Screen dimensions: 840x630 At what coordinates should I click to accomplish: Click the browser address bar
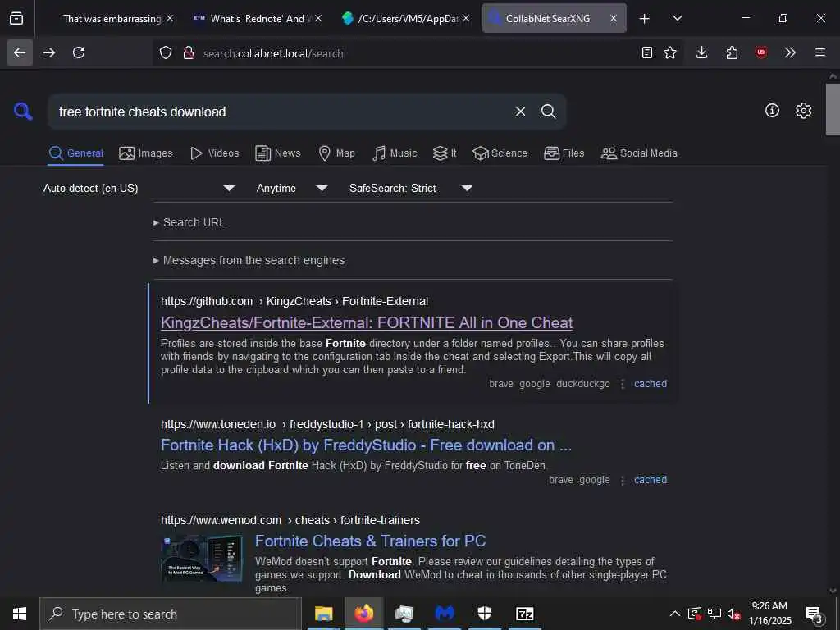pyautogui.click(x=418, y=53)
